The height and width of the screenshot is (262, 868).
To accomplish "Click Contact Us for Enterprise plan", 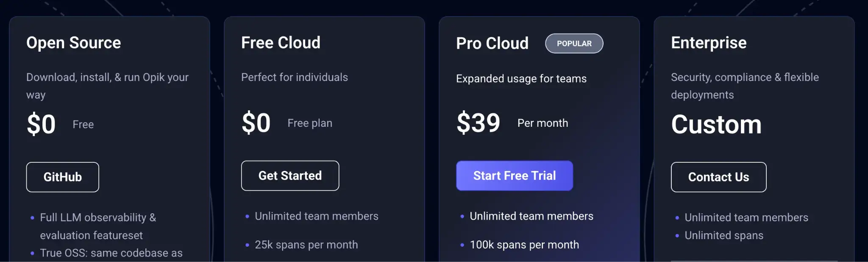I will pos(718,177).
